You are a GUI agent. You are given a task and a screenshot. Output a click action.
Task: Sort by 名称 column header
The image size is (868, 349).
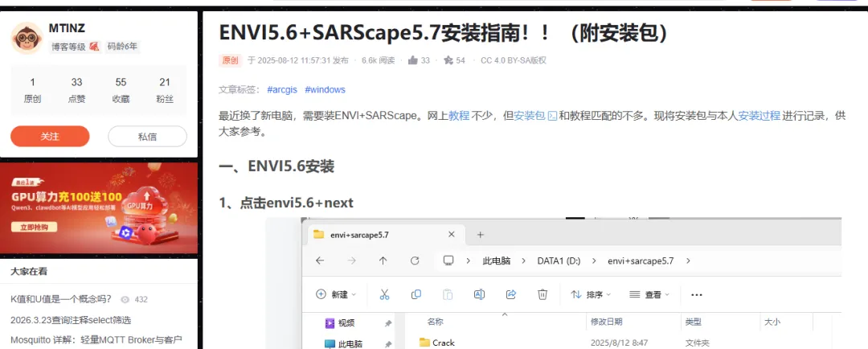pos(435,322)
